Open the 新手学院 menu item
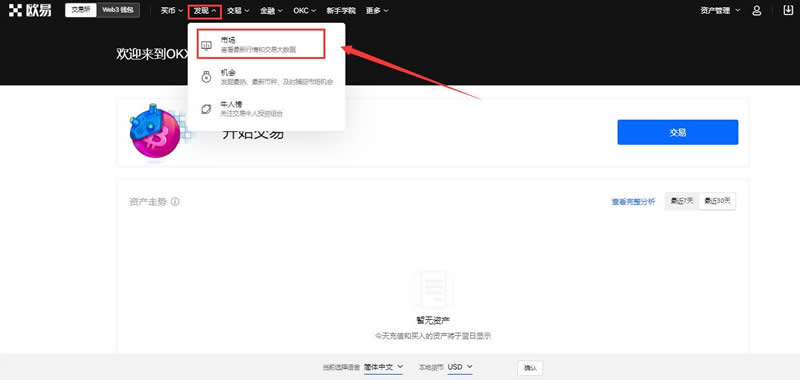This screenshot has width=800, height=380. [341, 10]
